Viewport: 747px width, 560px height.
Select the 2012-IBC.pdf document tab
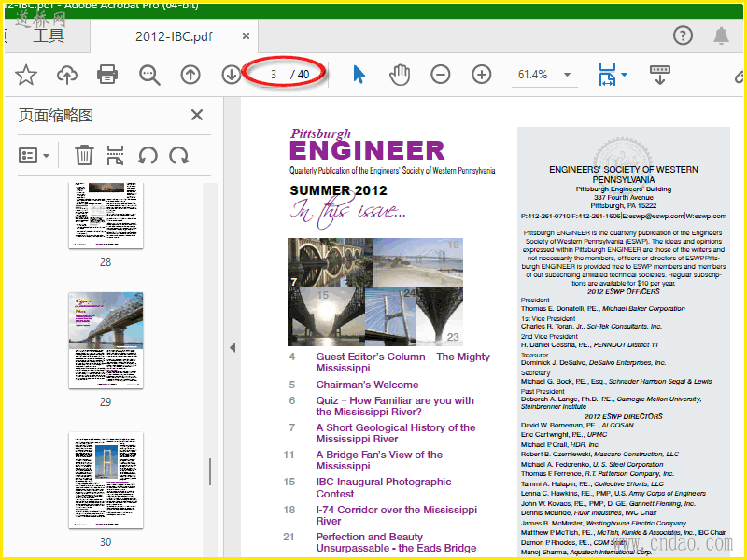click(x=174, y=36)
